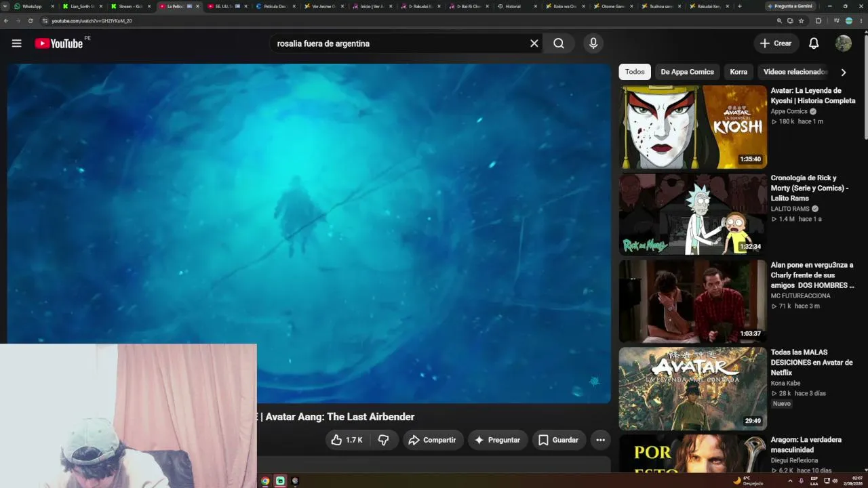Like the video with 1.7 K likes
Viewport: 868px width, 488px height.
coord(347,440)
